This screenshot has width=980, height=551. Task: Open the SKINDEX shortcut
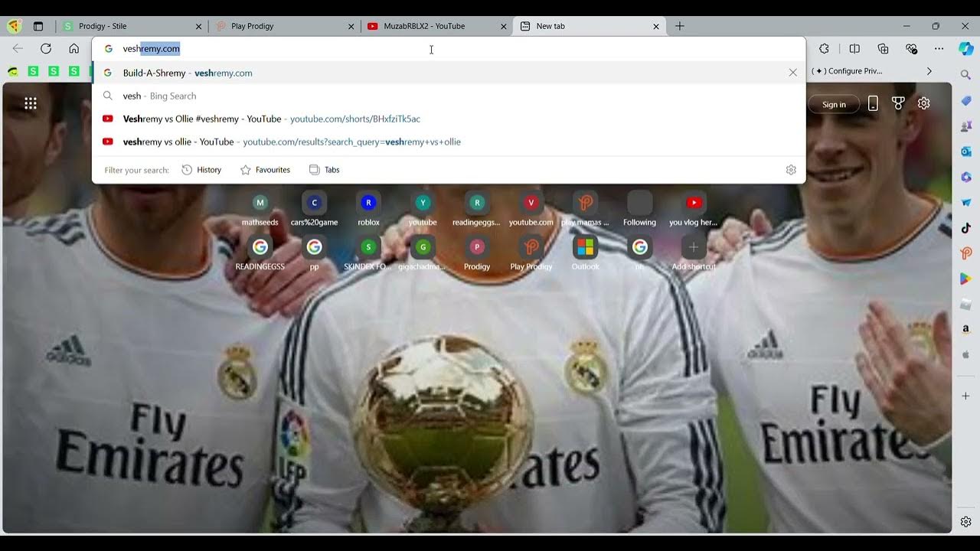368,253
